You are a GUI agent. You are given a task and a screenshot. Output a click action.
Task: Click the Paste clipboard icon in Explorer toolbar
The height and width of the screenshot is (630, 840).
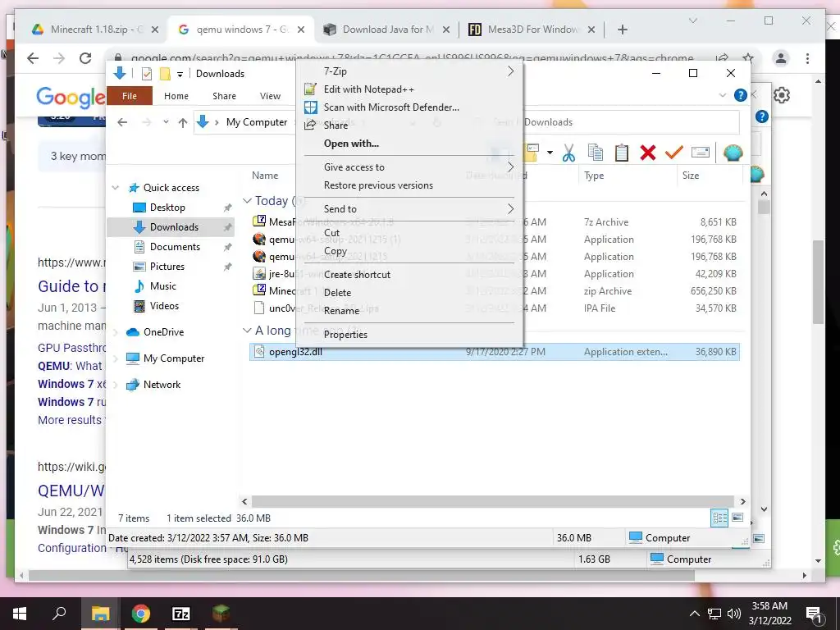(x=622, y=153)
